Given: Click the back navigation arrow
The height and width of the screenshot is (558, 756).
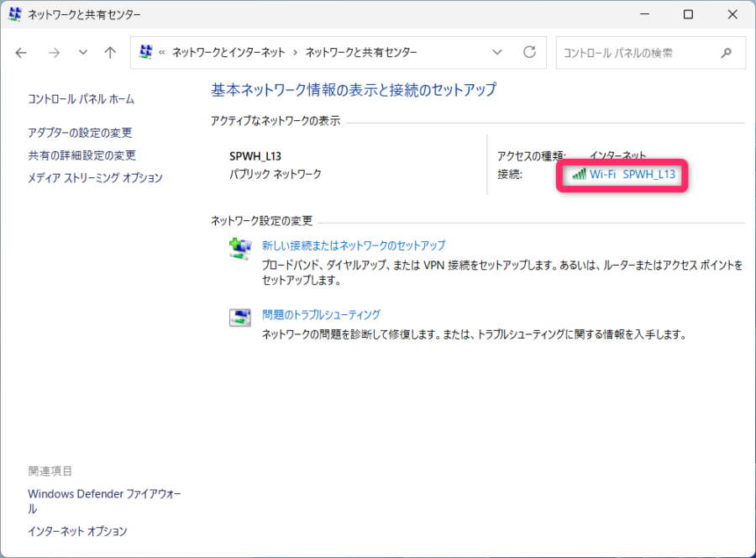Looking at the screenshot, I should pyautogui.click(x=22, y=52).
